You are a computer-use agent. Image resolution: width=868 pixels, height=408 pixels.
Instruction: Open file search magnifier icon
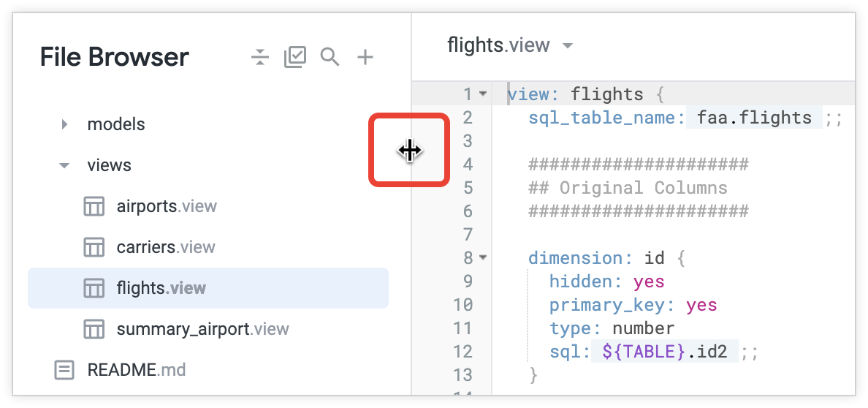click(x=330, y=57)
